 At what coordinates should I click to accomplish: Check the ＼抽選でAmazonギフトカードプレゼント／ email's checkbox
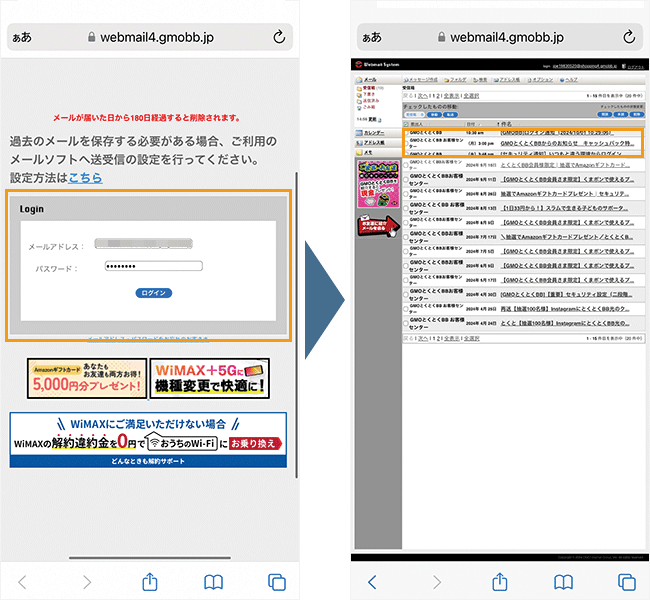(406, 237)
